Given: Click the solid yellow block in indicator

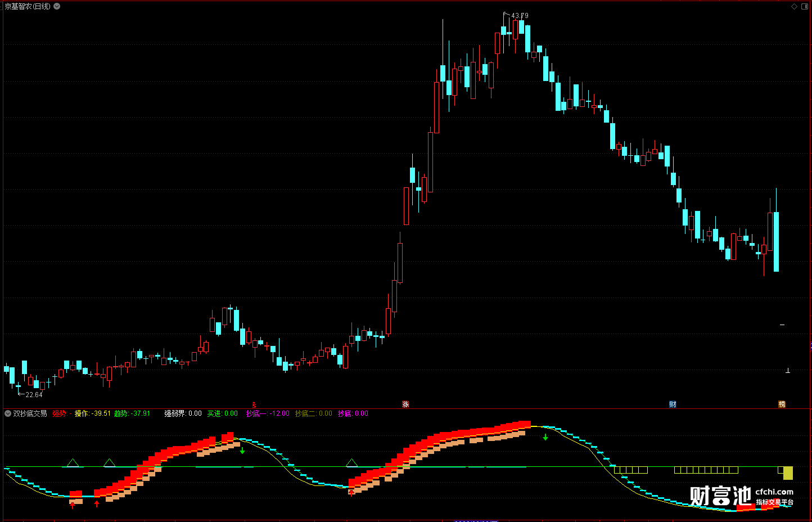Looking at the screenshot, I should click(x=788, y=473).
